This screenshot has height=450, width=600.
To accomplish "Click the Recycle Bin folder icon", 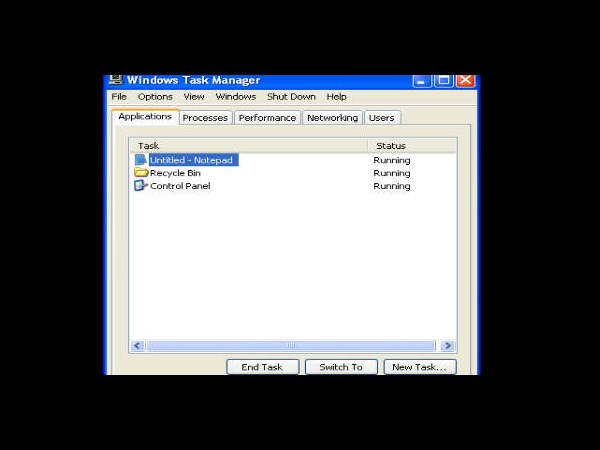I will point(140,173).
